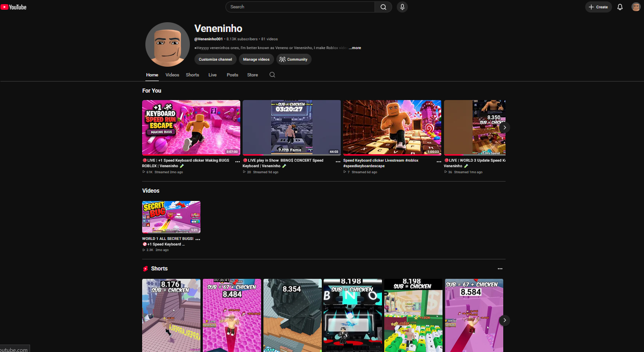Open the Short showing 8.584 count
Viewport: 644px width, 352px height.
474,315
